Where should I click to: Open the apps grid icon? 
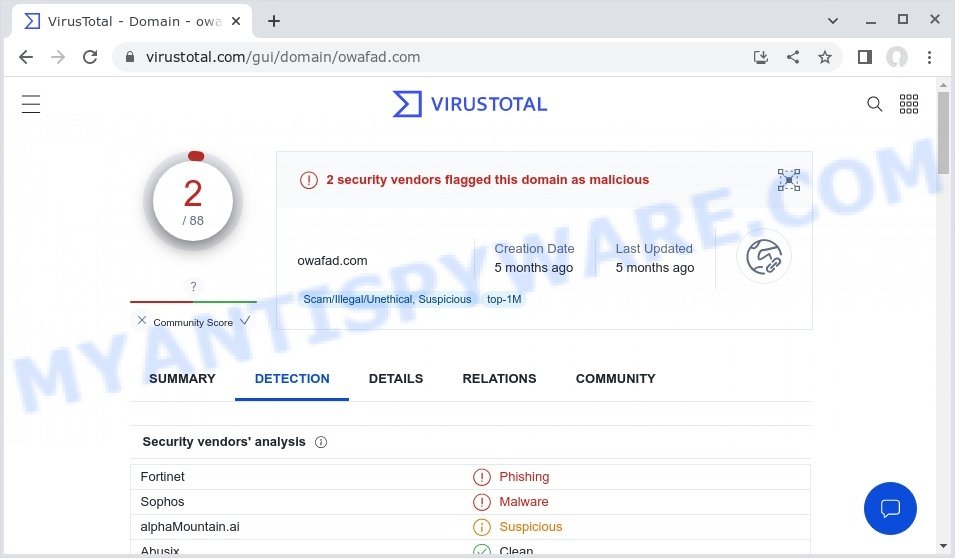point(909,104)
